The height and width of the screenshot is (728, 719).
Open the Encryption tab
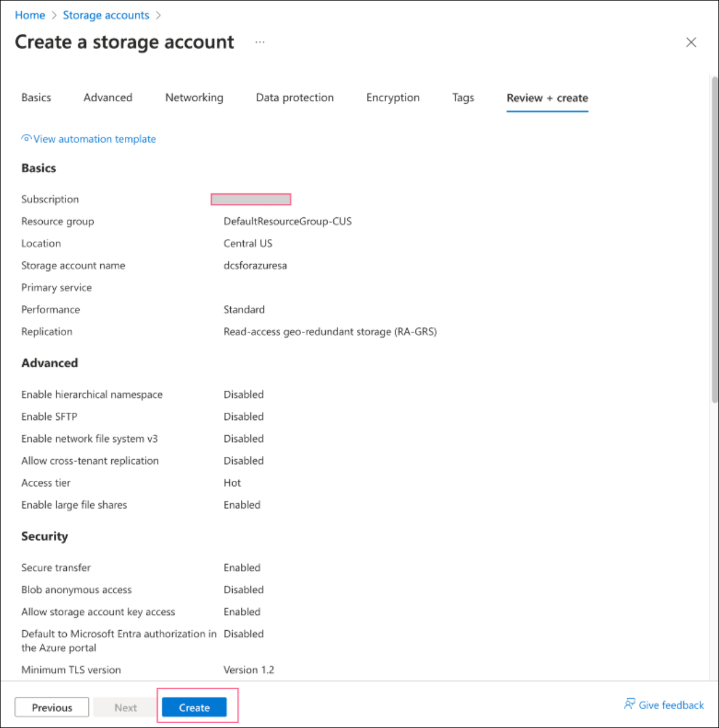(393, 98)
